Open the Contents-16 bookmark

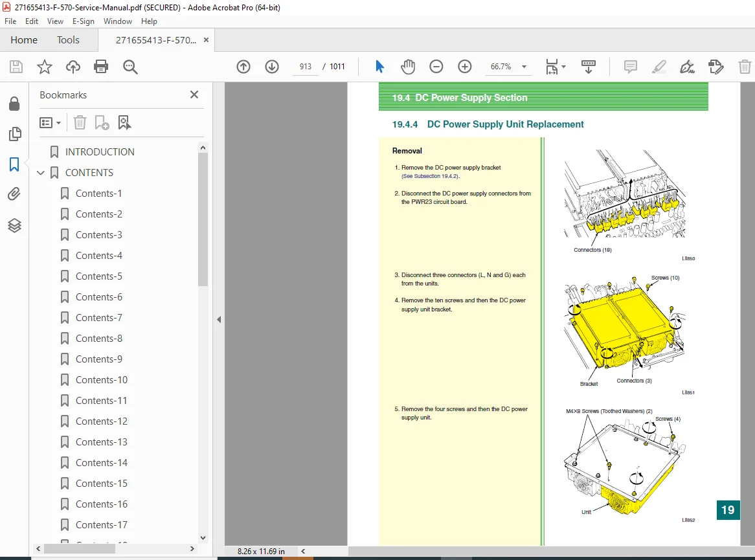point(102,504)
